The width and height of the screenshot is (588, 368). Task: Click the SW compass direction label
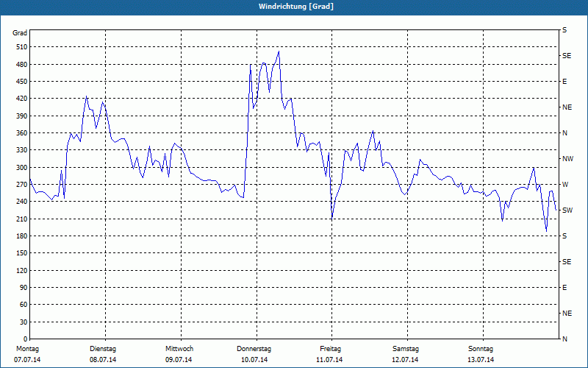click(567, 210)
